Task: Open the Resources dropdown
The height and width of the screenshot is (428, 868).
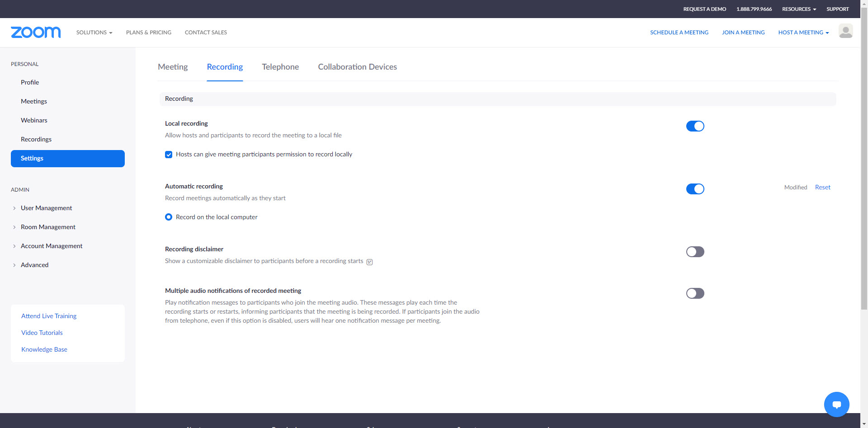Action: [799, 9]
